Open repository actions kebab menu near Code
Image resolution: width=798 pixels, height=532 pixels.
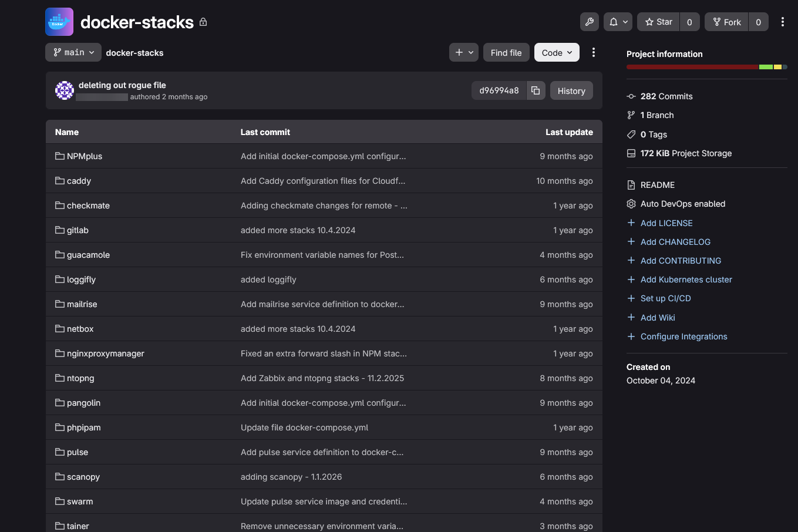(x=594, y=52)
